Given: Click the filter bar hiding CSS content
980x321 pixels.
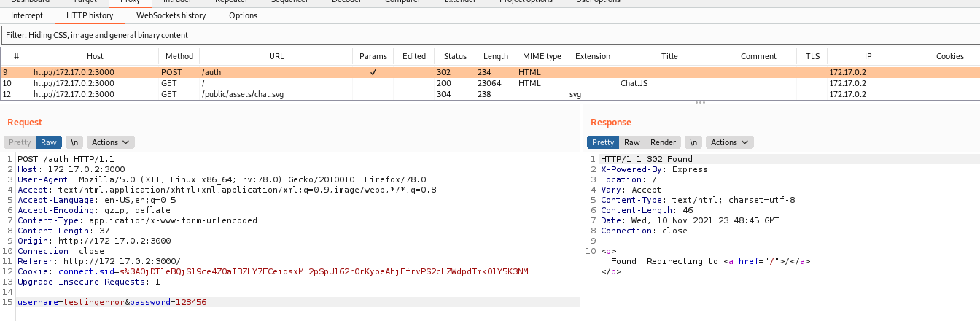Looking at the screenshot, I should point(490,35).
